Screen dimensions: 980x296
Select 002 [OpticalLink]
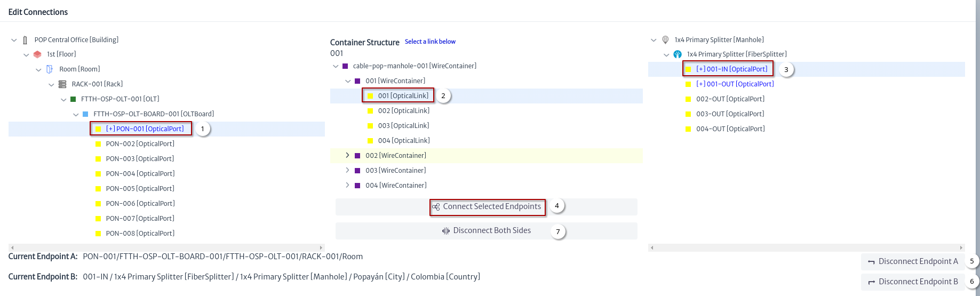tap(404, 111)
